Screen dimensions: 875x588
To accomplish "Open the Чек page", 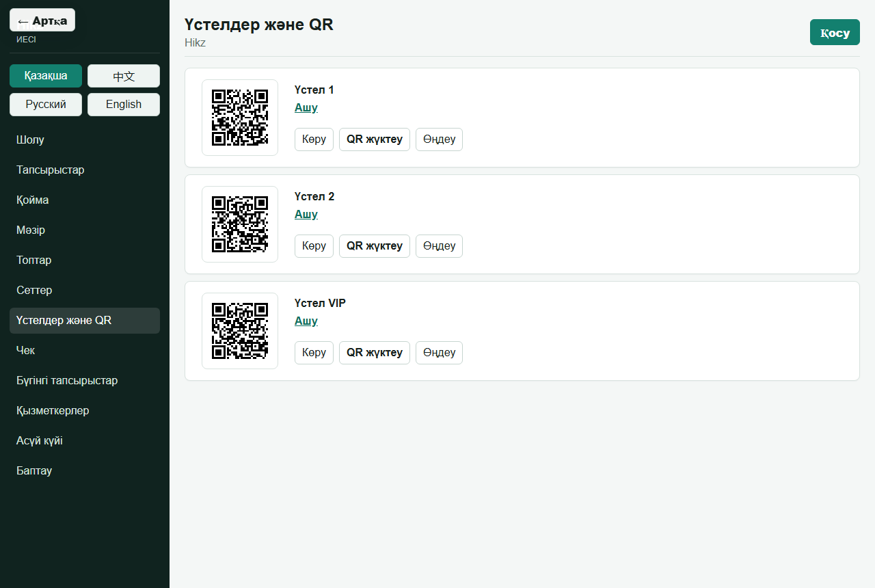I will (x=85, y=351).
